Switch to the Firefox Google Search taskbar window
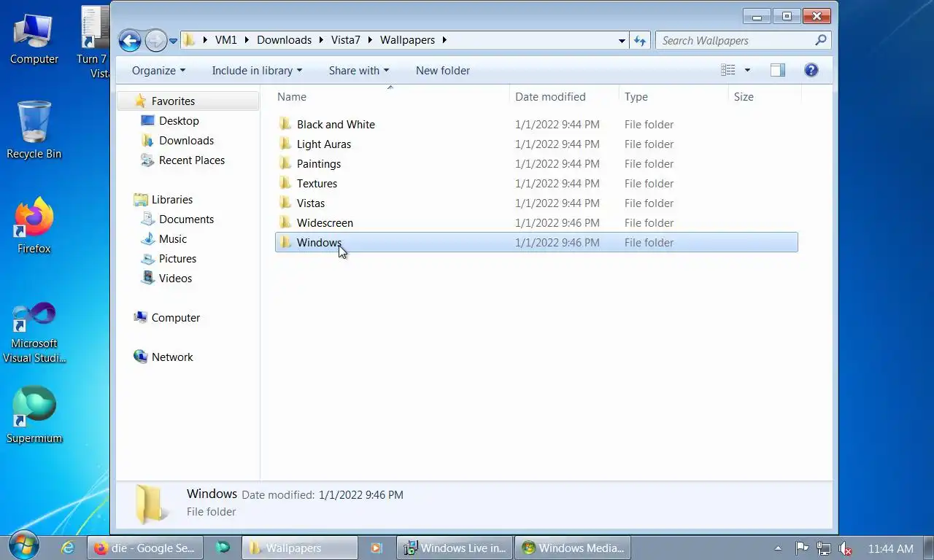 pos(144,548)
